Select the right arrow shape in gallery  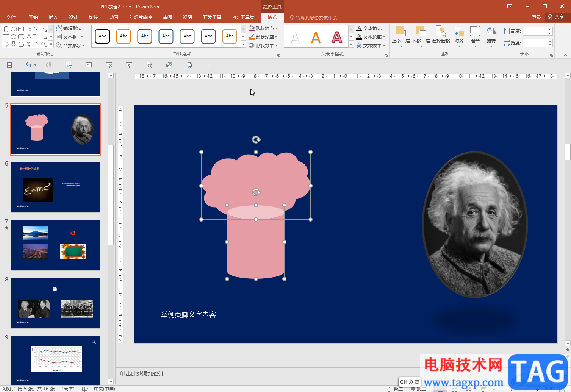pos(6,44)
